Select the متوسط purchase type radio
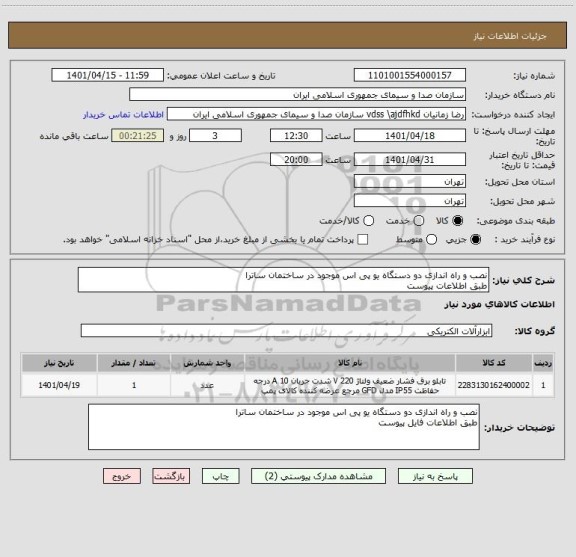576x557 pixels. 431,240
